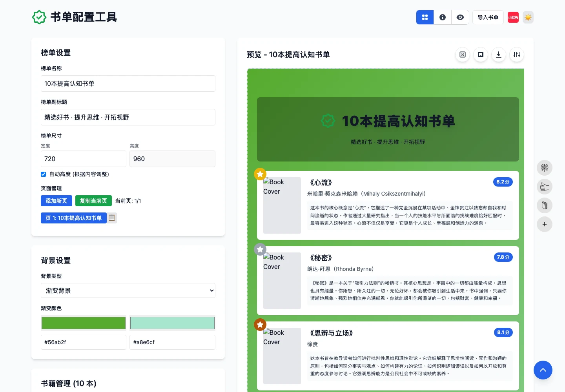Click the author text 徐贲

coord(313,344)
